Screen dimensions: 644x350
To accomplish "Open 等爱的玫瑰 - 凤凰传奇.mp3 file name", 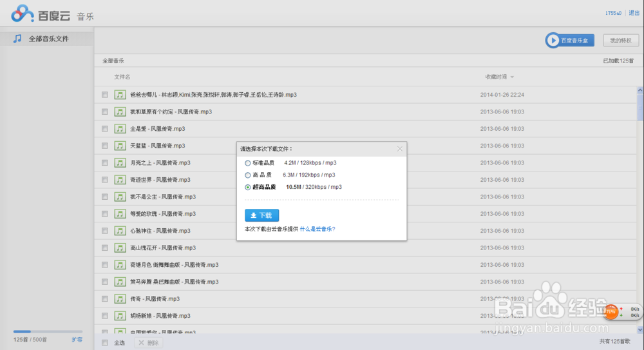I will [163, 214].
